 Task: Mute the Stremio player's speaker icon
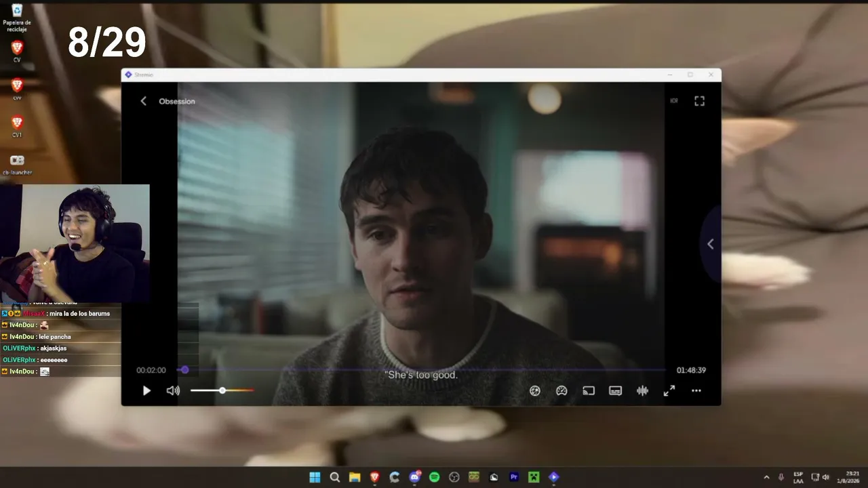(173, 390)
